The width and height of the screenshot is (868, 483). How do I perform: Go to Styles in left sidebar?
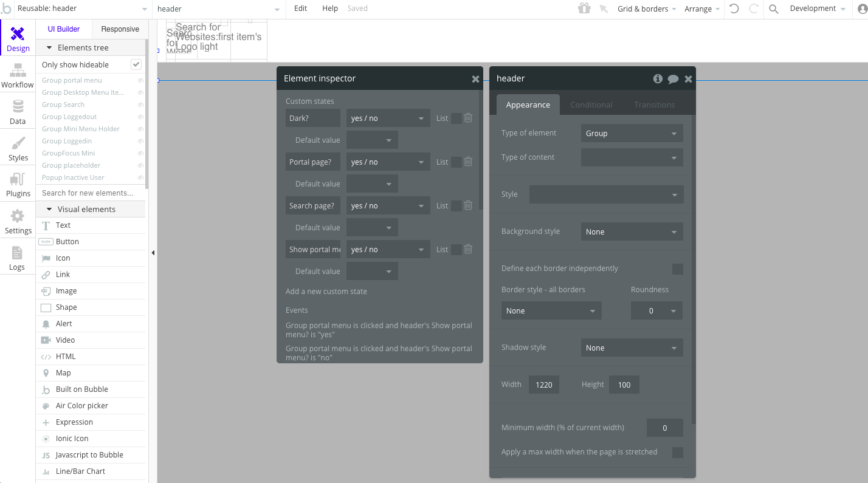18,148
